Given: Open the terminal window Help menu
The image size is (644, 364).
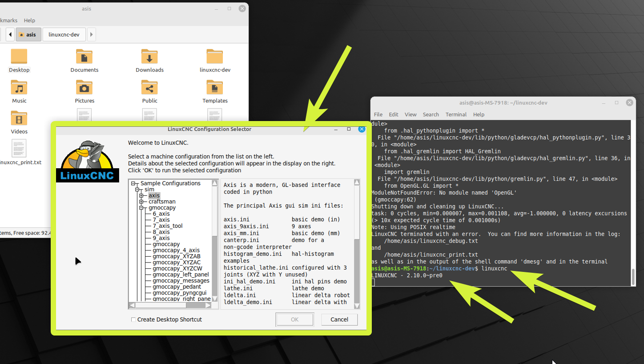Looking at the screenshot, I should pyautogui.click(x=479, y=114).
